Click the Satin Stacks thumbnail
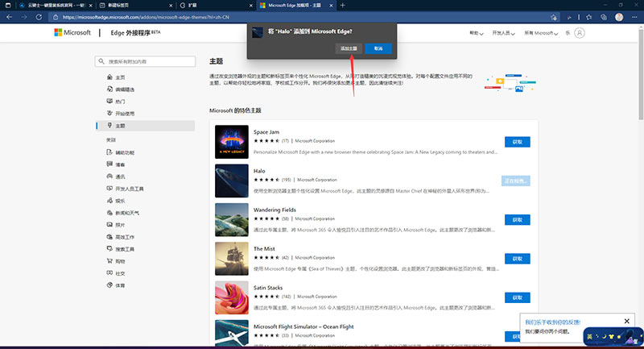The width and height of the screenshot is (644, 349). tap(232, 297)
